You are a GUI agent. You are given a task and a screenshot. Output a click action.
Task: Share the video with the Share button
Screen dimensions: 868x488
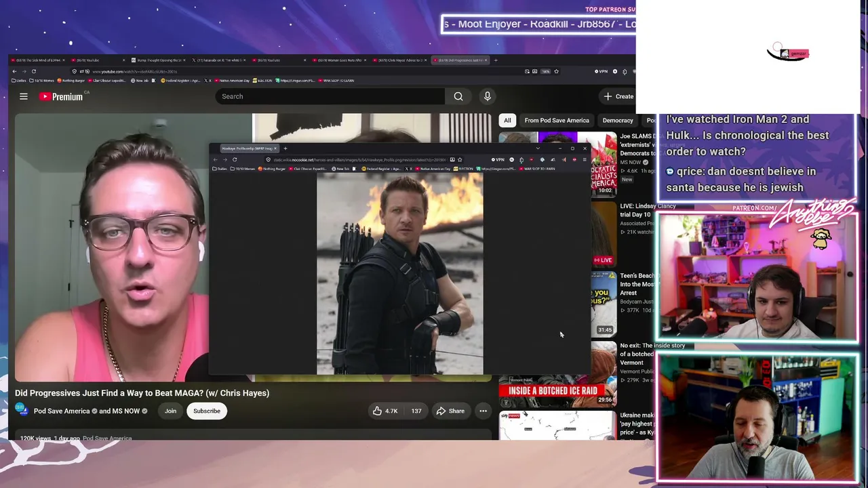coord(450,411)
